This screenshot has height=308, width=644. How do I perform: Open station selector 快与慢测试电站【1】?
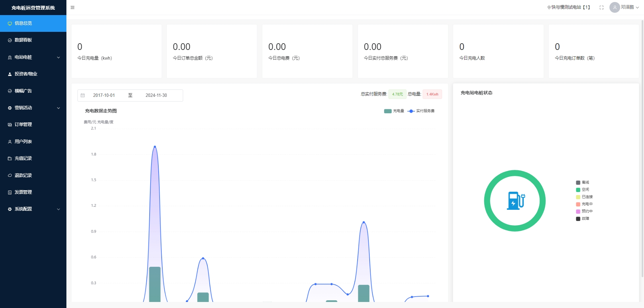click(569, 7)
